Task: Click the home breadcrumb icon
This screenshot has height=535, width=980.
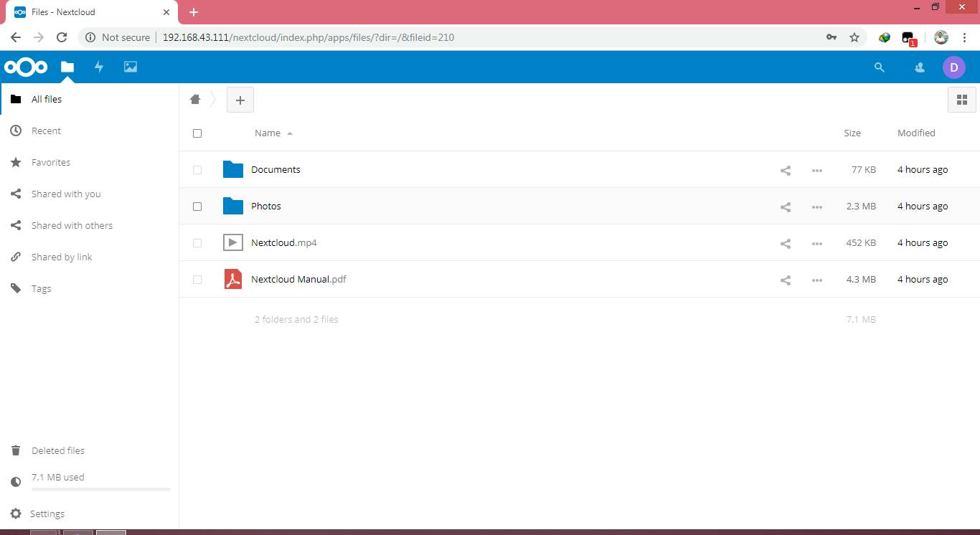Action: tap(195, 99)
